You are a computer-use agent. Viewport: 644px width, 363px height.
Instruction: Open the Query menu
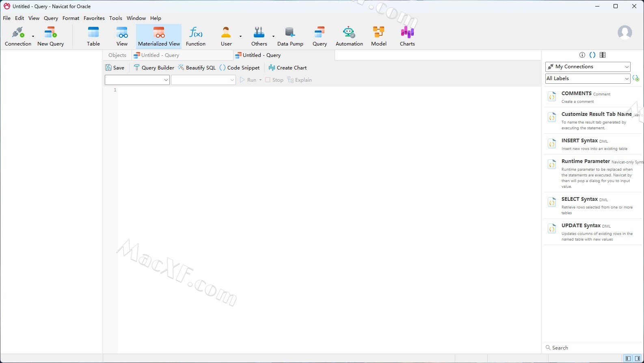(51, 18)
